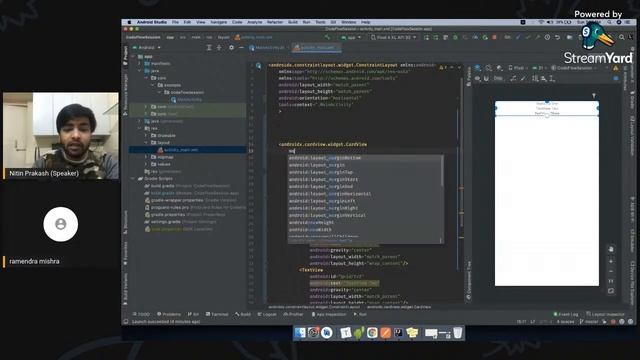Click the scroll-from-source icon in Project panel
This screenshot has width=640, height=360.
[209, 48]
